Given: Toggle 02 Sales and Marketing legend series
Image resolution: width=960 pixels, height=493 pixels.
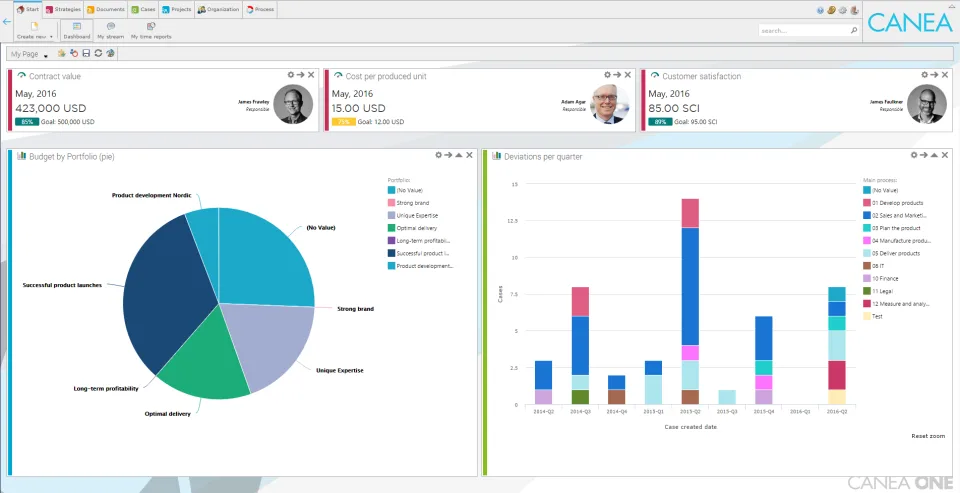Looking at the screenshot, I should [x=896, y=216].
